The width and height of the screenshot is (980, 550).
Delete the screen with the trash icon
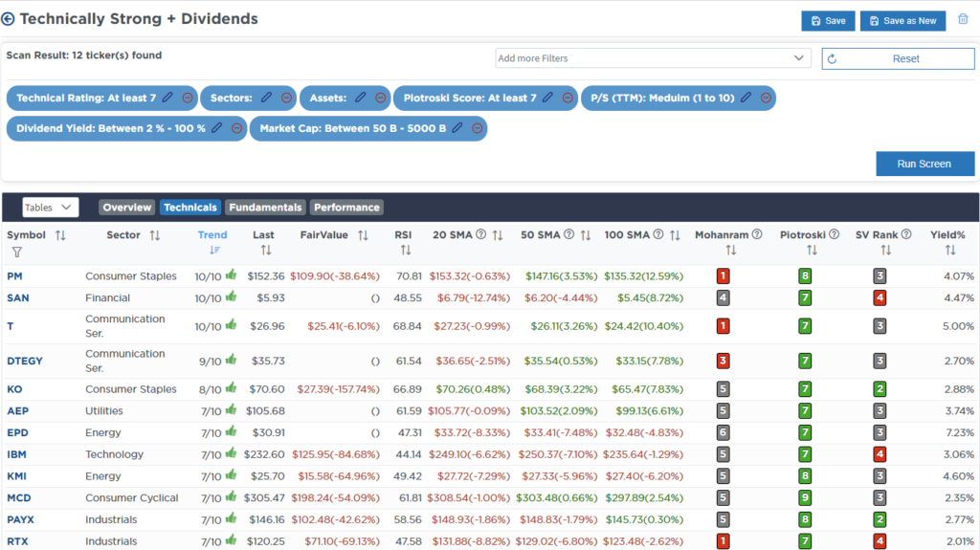click(x=963, y=19)
